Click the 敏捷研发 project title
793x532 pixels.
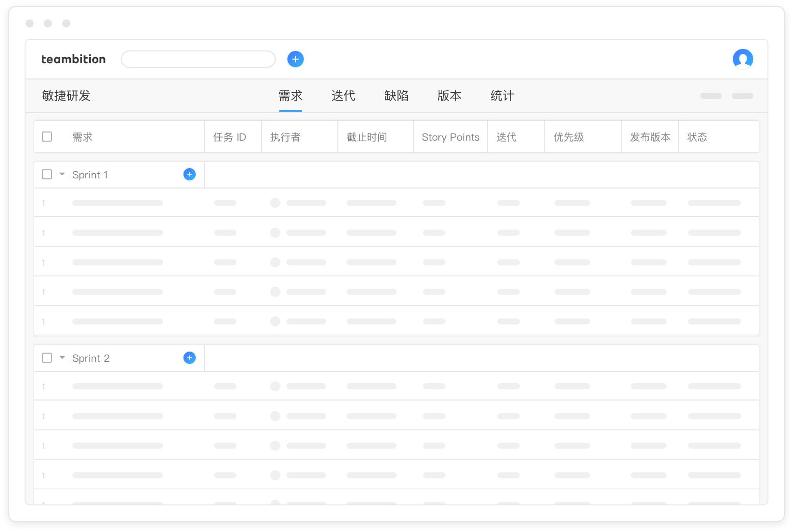(66, 96)
